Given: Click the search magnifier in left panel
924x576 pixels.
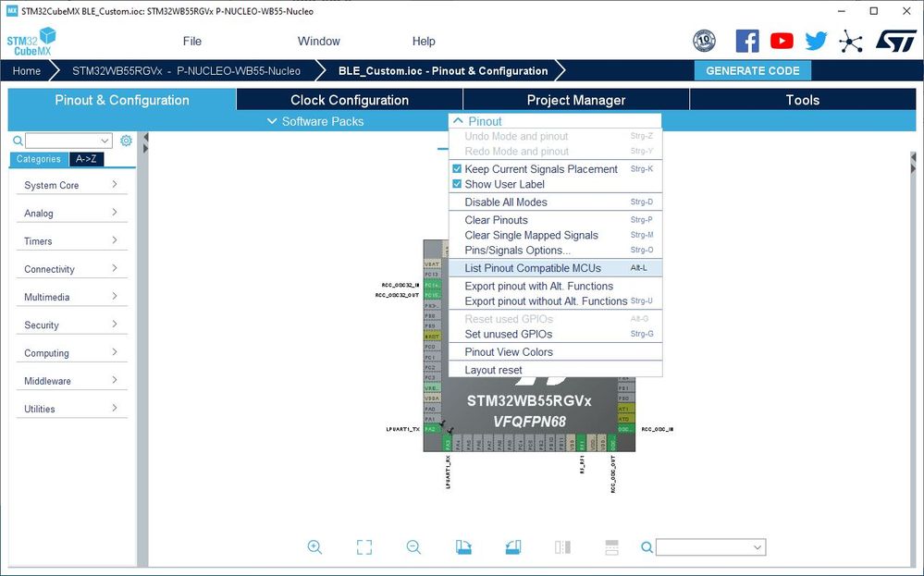Looking at the screenshot, I should 18,141.
